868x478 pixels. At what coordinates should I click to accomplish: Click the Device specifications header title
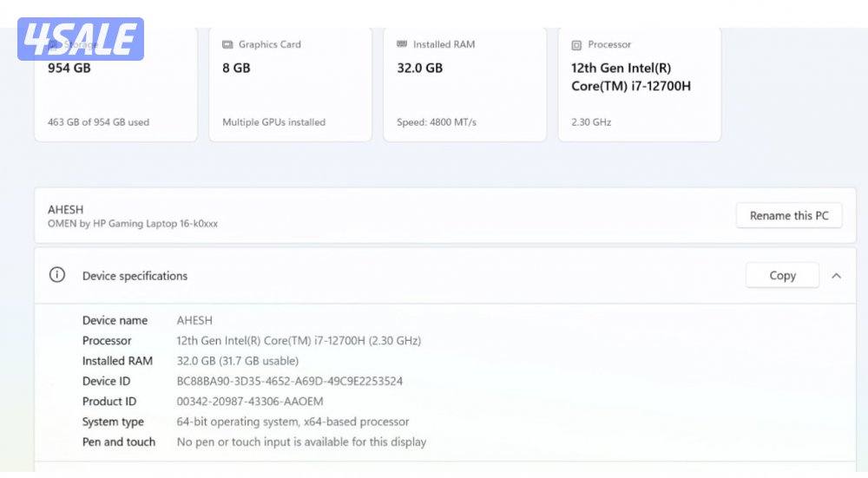135,276
